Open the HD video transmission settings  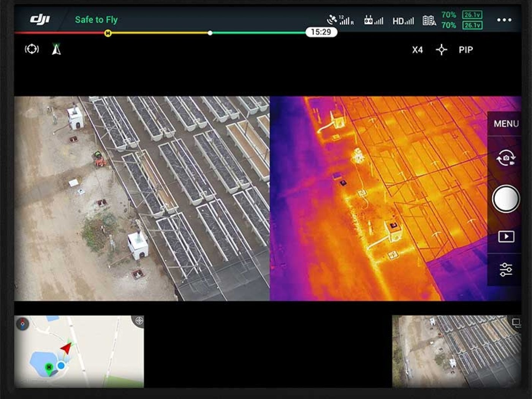coord(402,20)
